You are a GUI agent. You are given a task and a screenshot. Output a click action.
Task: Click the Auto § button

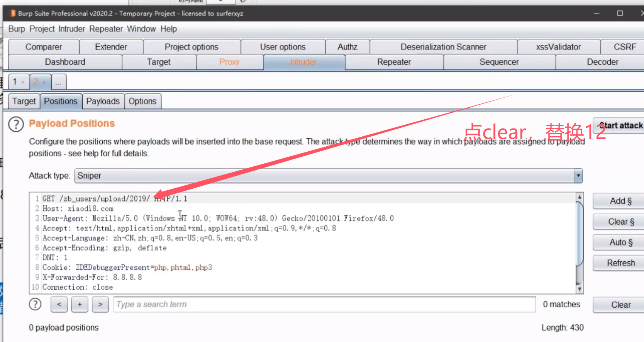(619, 242)
